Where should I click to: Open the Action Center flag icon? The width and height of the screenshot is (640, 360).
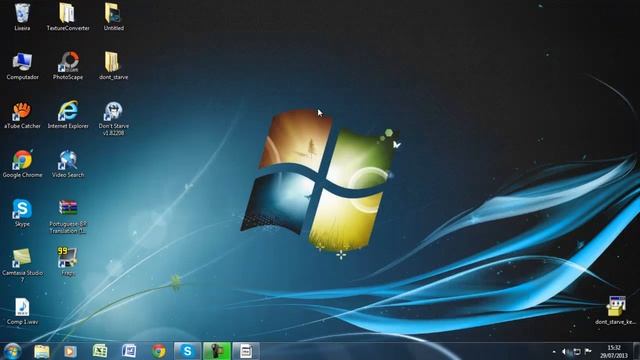588,351
